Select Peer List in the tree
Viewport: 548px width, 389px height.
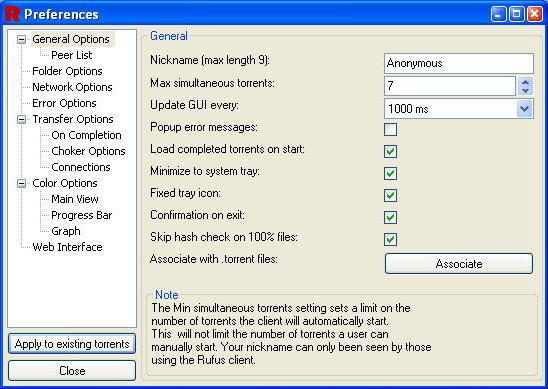point(72,55)
